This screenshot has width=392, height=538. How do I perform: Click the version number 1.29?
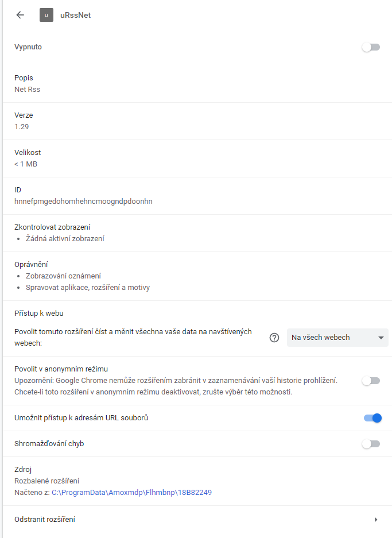[22, 127]
